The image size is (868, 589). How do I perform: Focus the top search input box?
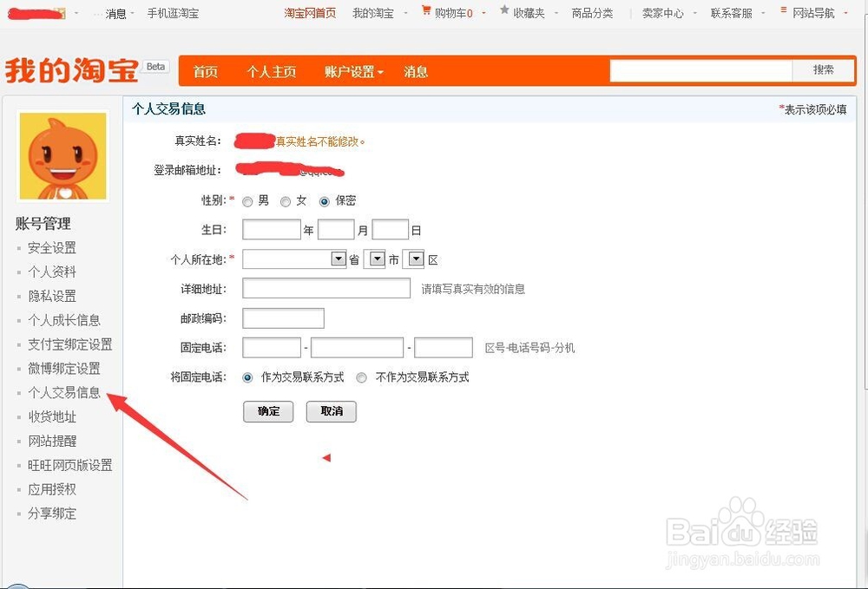[x=701, y=70]
